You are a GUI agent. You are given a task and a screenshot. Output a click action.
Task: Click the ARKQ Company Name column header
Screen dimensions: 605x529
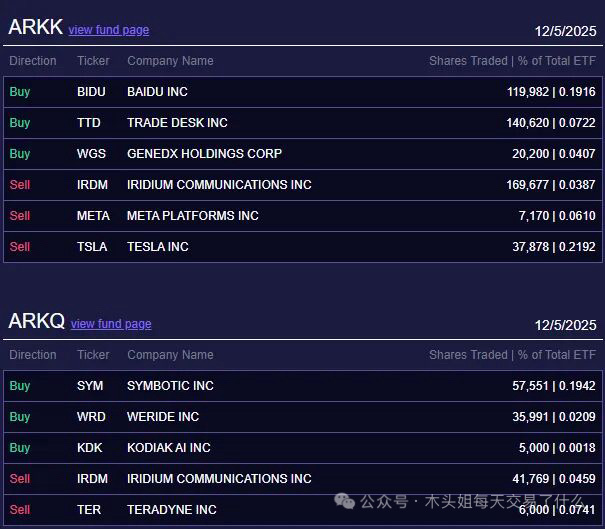point(170,355)
